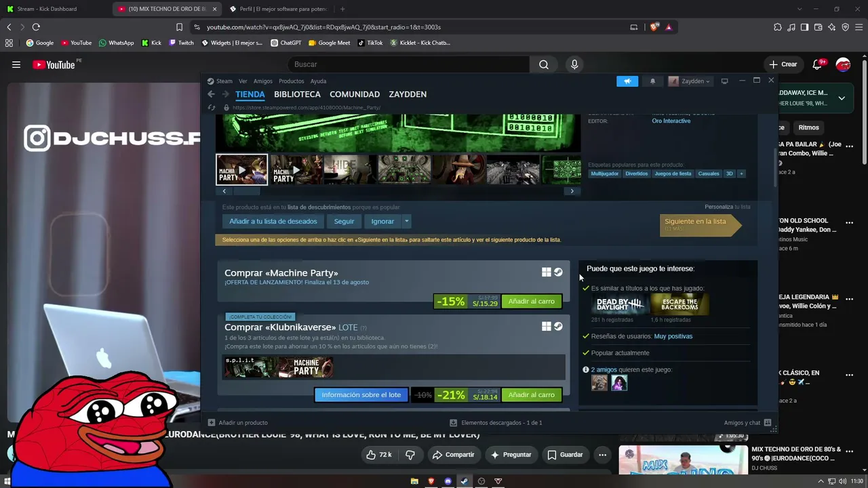
Task: Reload the Steam store page
Action: coord(212,107)
